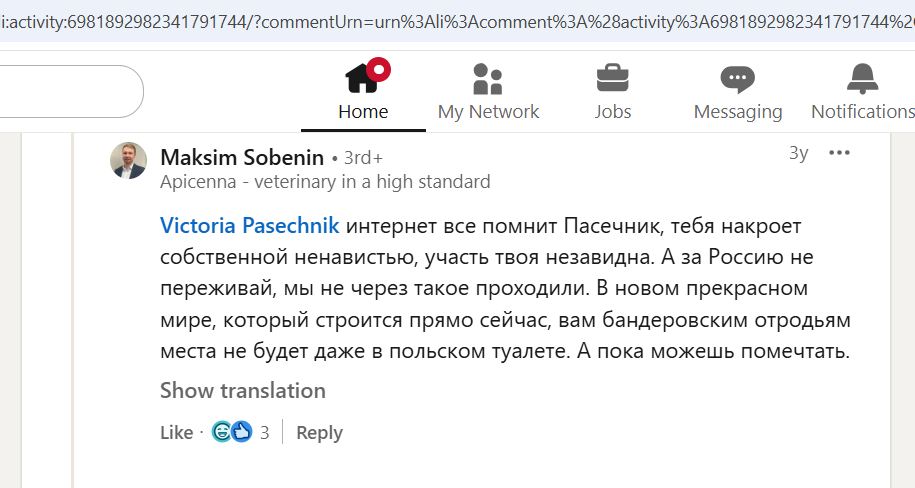Click the red badge on Home icon
915x488 pixels.
coord(378,69)
